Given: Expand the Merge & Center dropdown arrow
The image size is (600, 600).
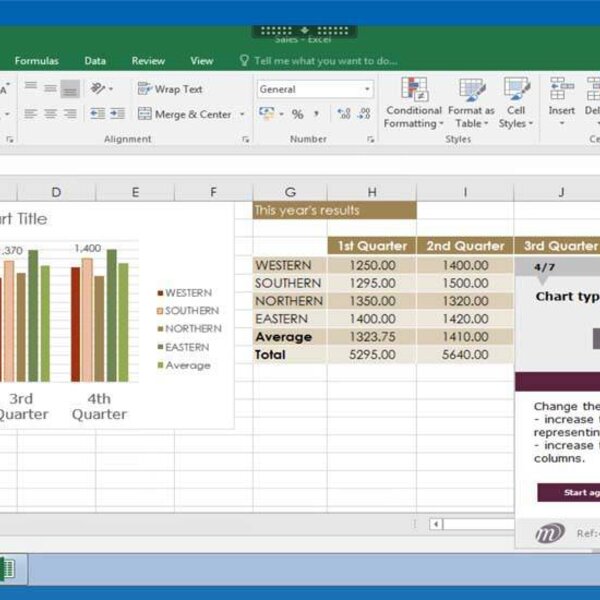Looking at the screenshot, I should [242, 114].
